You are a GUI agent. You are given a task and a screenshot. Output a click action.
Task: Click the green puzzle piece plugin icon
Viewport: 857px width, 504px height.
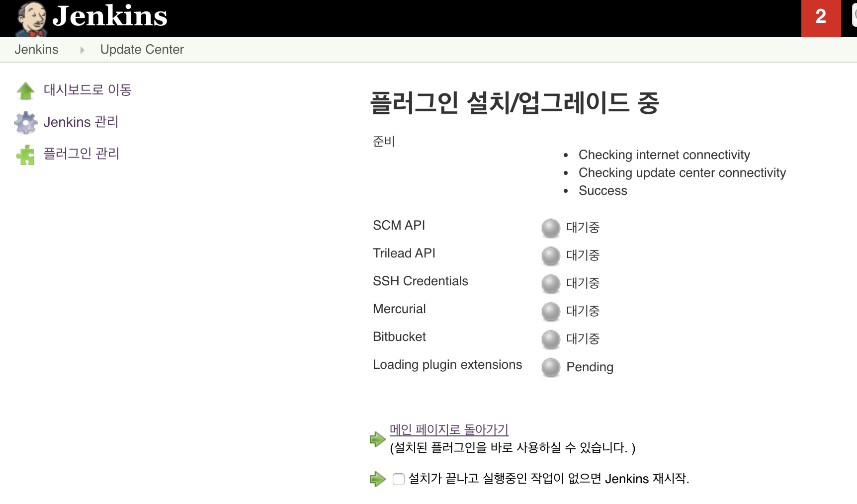[x=25, y=155]
